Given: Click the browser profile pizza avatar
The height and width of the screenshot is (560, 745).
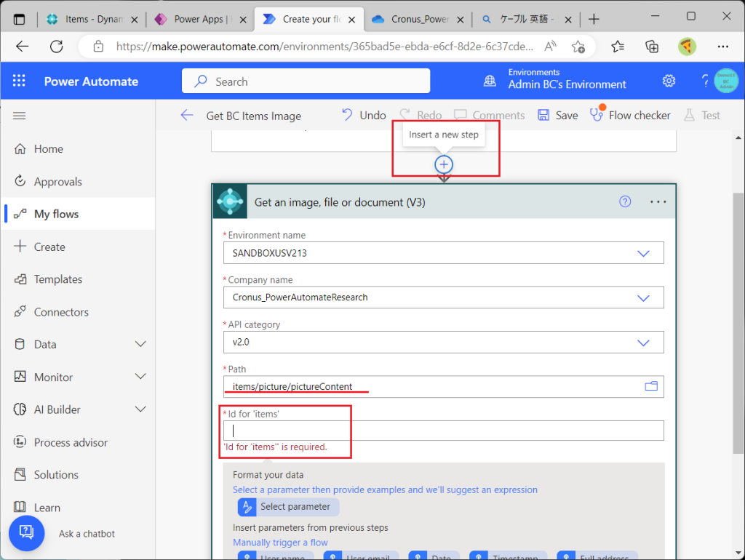Looking at the screenshot, I should point(687,47).
